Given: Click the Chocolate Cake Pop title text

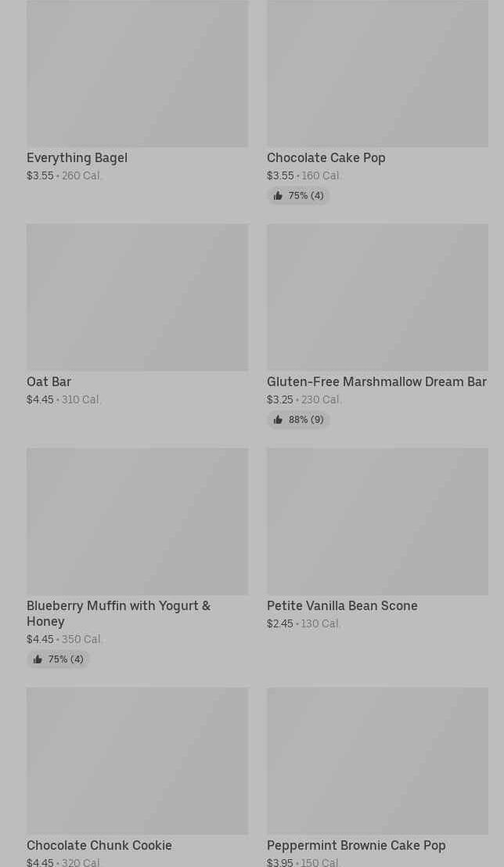Looking at the screenshot, I should click(x=326, y=157).
